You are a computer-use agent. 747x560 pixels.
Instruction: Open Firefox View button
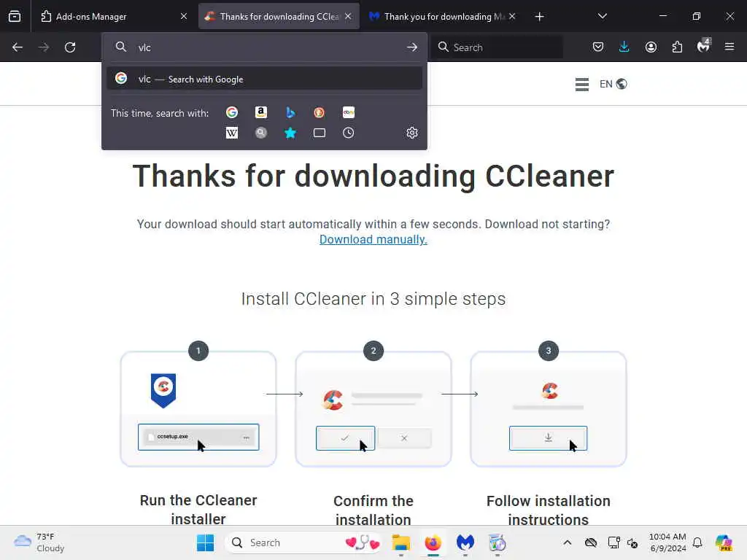click(x=15, y=16)
